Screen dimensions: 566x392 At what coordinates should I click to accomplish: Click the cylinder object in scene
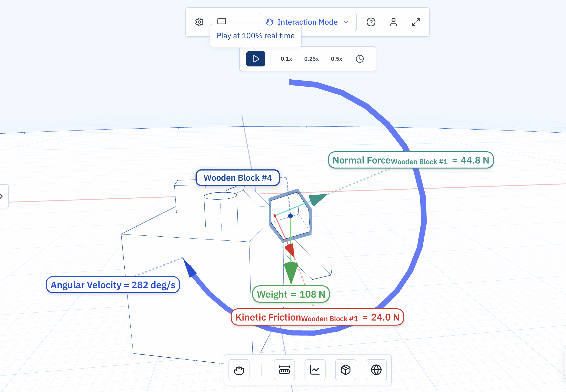[x=221, y=211]
